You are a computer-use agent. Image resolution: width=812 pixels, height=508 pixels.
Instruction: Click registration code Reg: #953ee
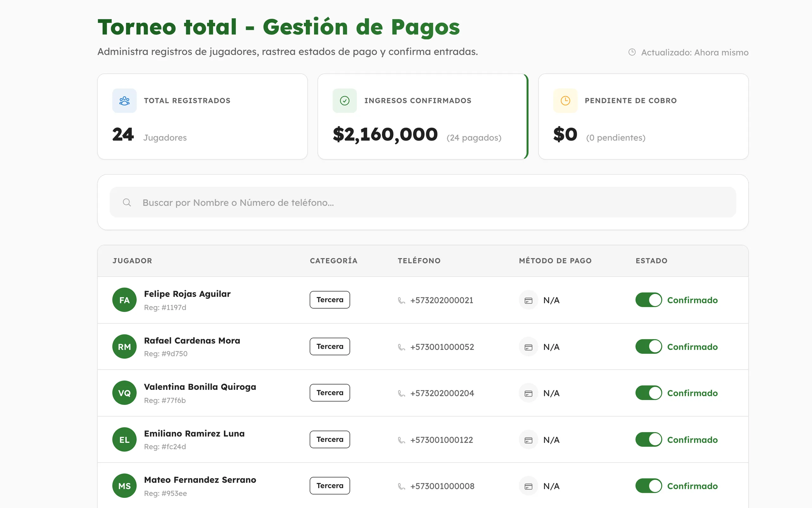(166, 493)
